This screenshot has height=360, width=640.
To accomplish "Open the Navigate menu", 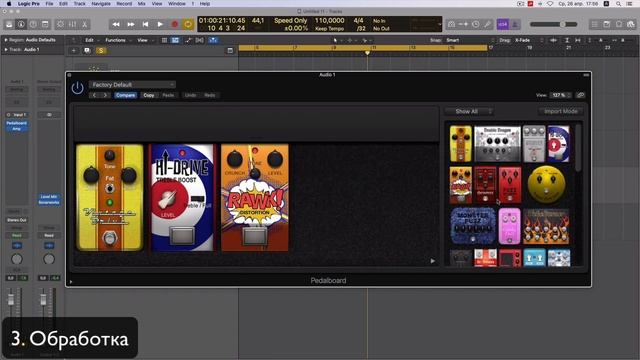I will pyautogui.click(x=101, y=4).
